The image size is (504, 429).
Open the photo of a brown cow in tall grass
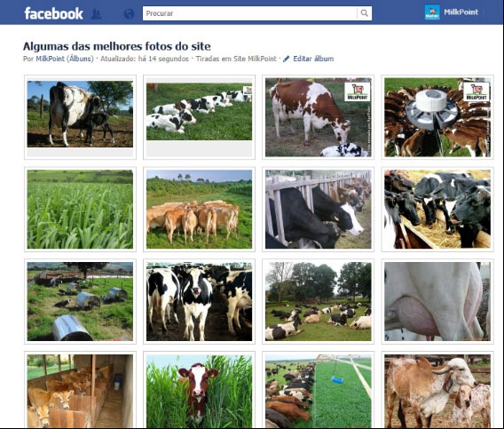[199, 391]
